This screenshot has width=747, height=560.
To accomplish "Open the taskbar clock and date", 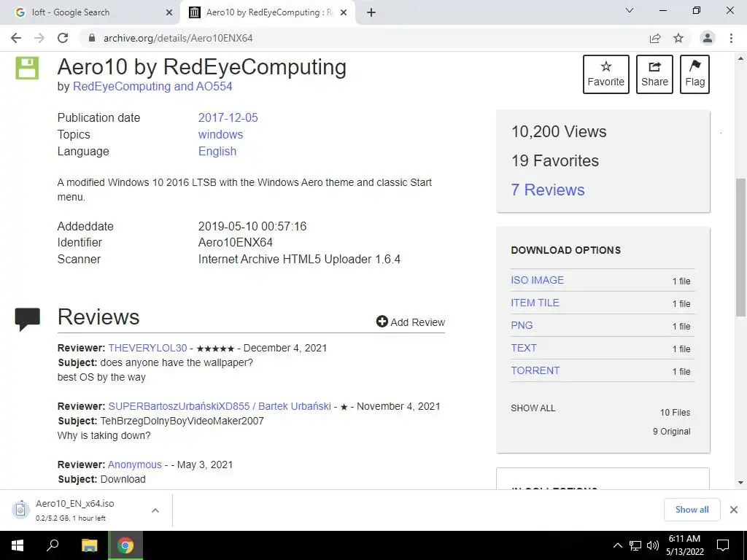I will click(x=684, y=545).
